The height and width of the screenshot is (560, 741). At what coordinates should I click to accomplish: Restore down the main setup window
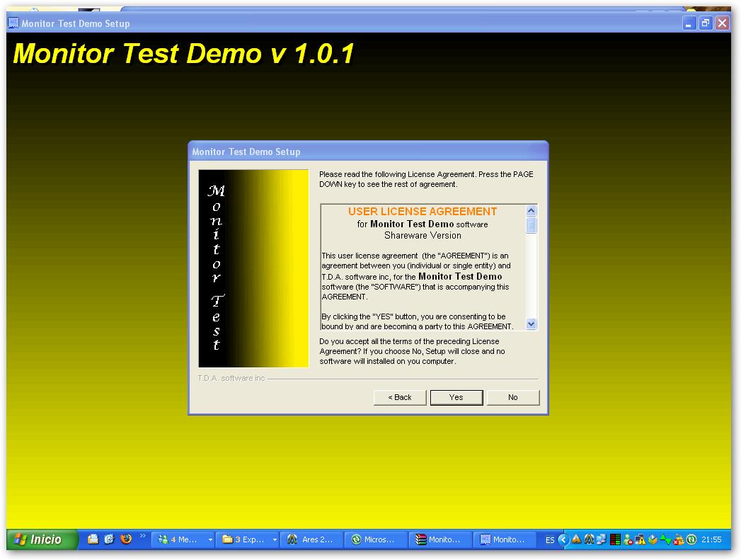pos(706,23)
